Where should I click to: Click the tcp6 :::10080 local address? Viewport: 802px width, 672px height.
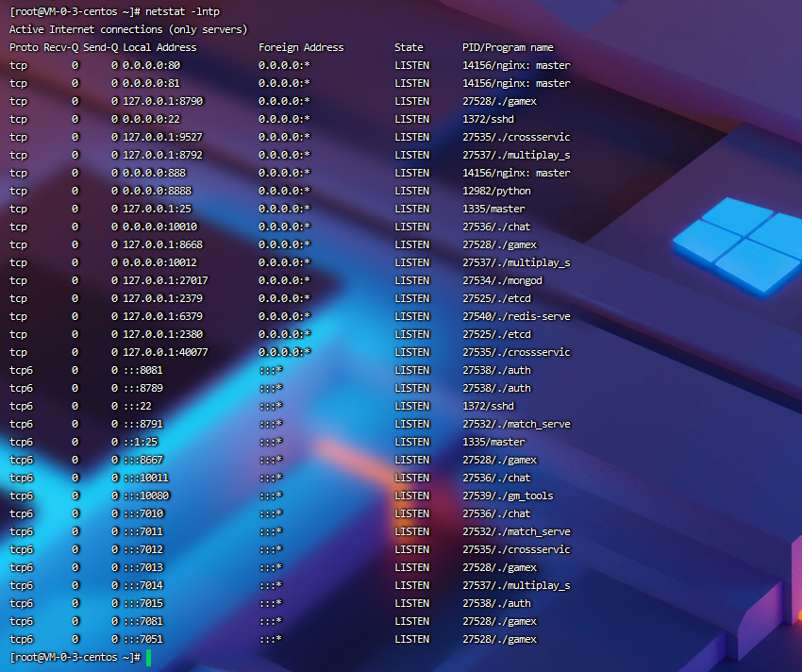(x=146, y=496)
